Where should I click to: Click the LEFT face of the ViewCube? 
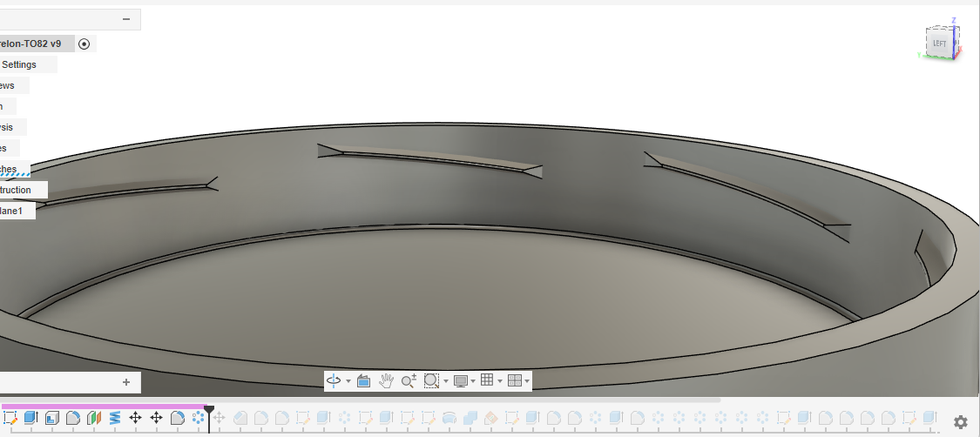click(x=939, y=43)
